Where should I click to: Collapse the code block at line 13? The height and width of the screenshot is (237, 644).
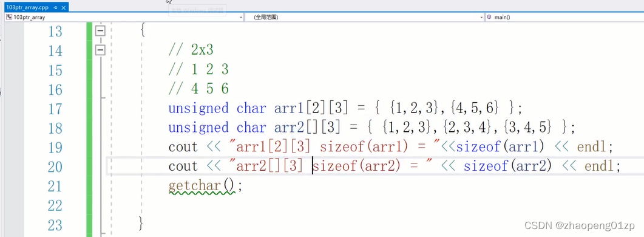coord(100,30)
